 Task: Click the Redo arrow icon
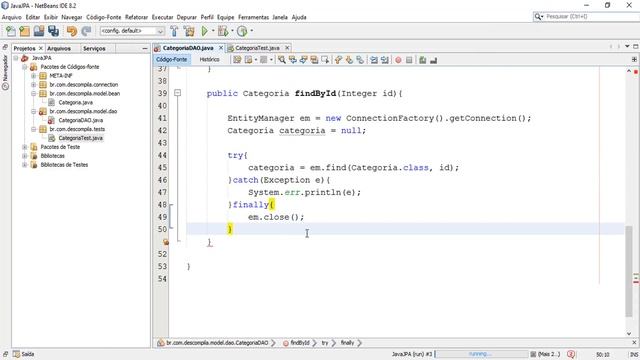86,31
